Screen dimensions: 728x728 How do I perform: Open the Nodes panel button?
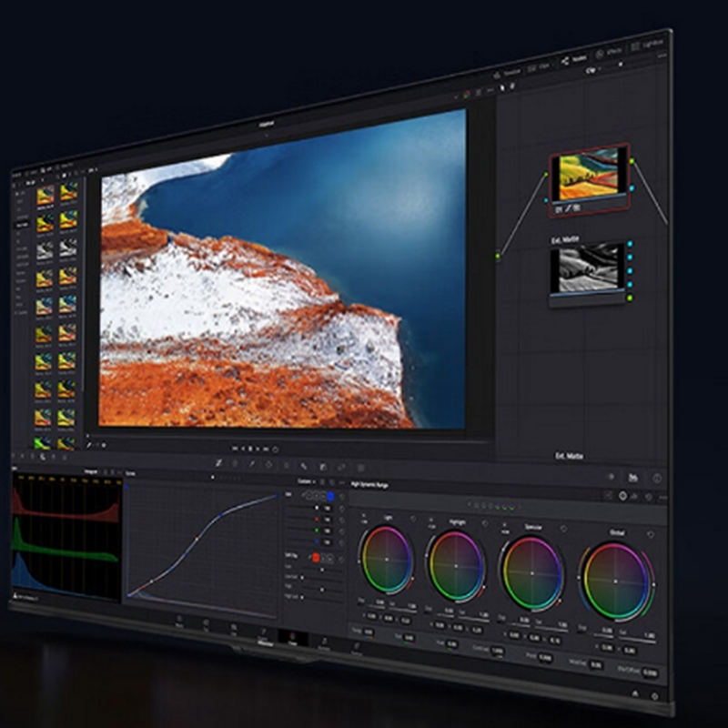point(574,59)
